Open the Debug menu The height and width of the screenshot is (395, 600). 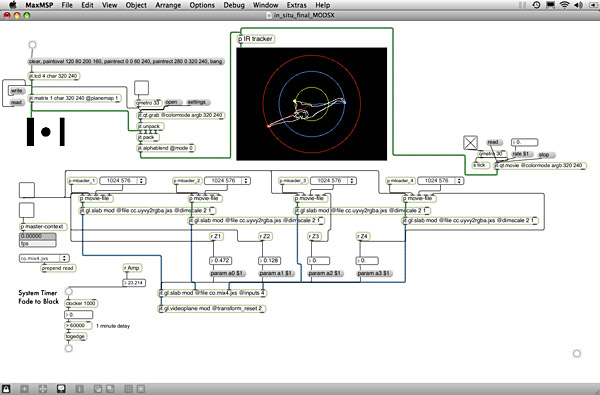(234, 5)
